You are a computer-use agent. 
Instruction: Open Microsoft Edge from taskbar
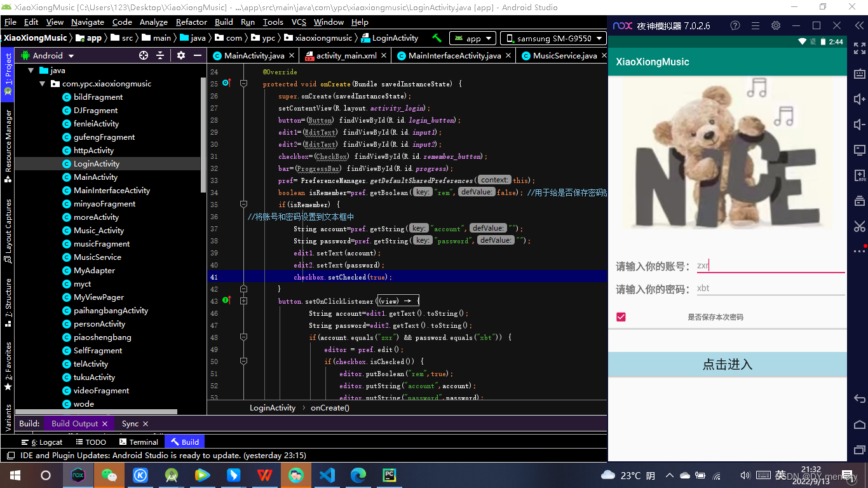pyautogui.click(x=358, y=475)
